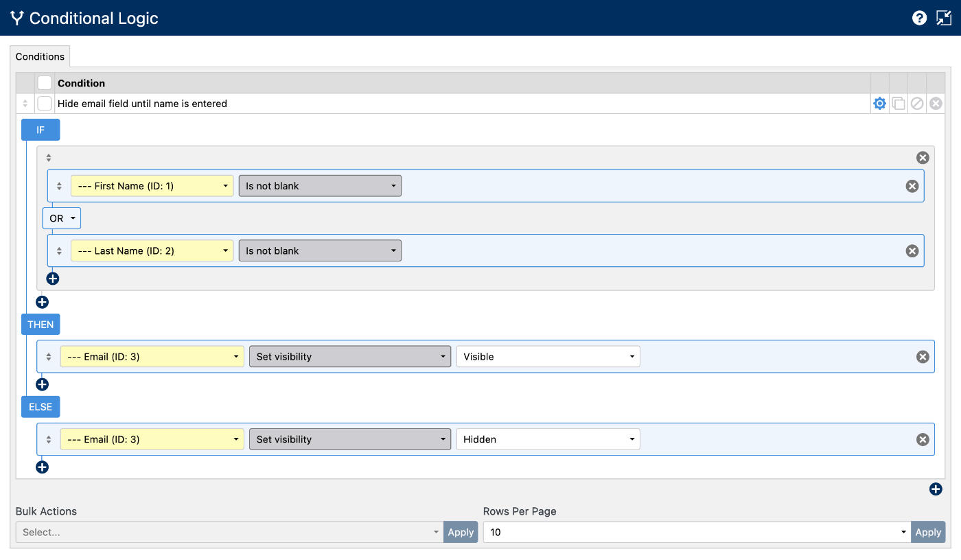961x560 pixels.
Task: Duplicate the condition using the copy icon
Action: point(899,103)
